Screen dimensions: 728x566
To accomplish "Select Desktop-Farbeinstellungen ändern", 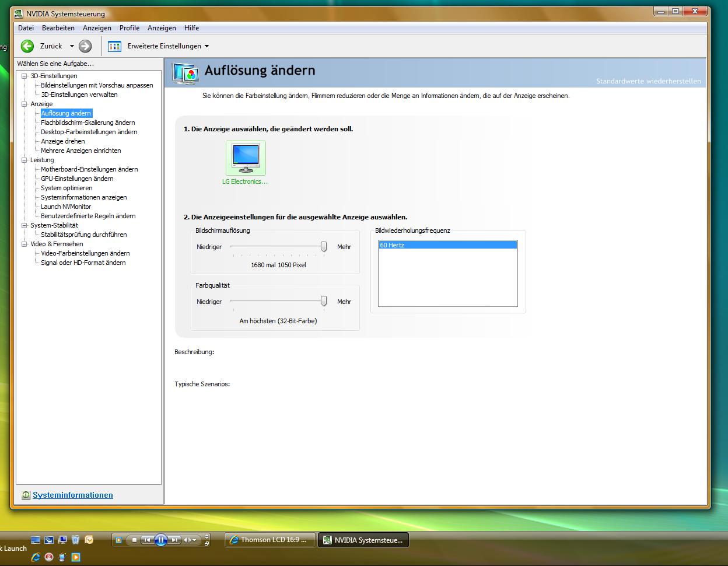I will tap(89, 132).
